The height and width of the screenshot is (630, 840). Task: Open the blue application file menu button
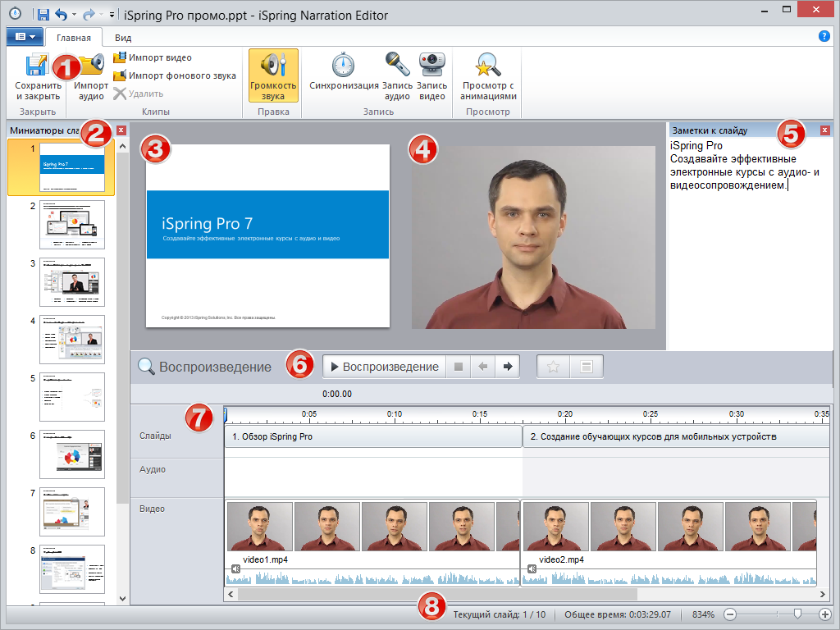(25, 36)
